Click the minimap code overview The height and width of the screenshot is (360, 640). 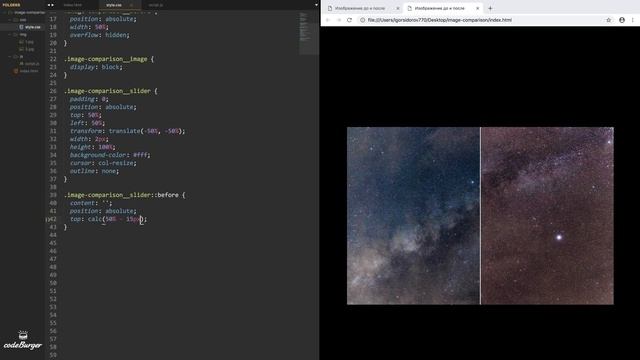click(309, 33)
